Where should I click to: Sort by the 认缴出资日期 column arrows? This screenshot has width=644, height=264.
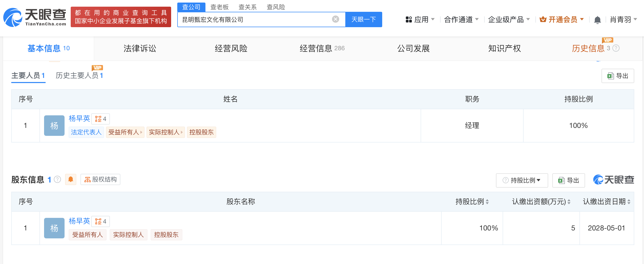tap(629, 202)
